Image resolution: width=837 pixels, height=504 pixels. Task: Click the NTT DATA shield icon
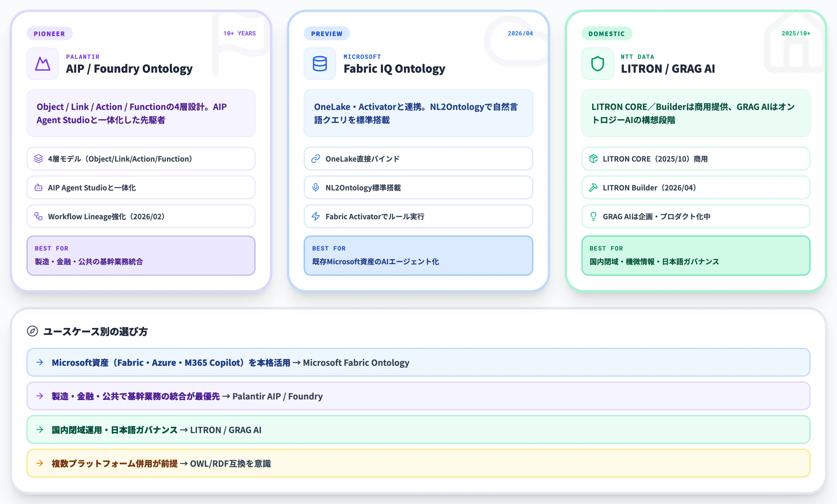(597, 64)
